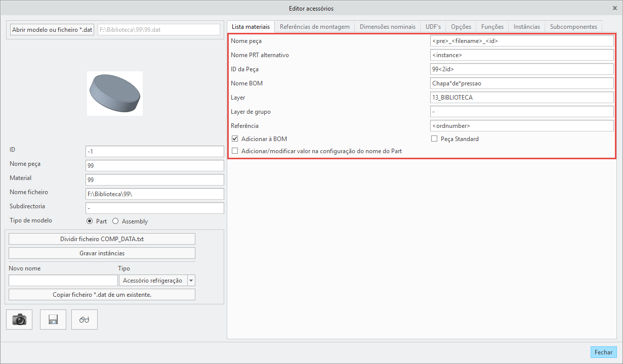Open the Tipo dropdown arrow
Viewport: 623px width, 364px height.
click(191, 280)
